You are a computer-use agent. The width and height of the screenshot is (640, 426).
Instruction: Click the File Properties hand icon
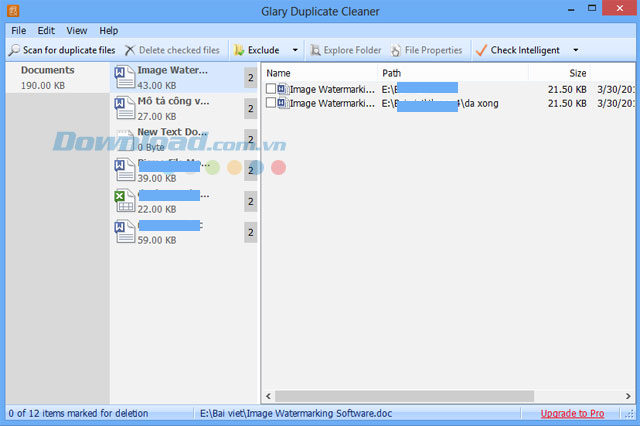point(396,50)
